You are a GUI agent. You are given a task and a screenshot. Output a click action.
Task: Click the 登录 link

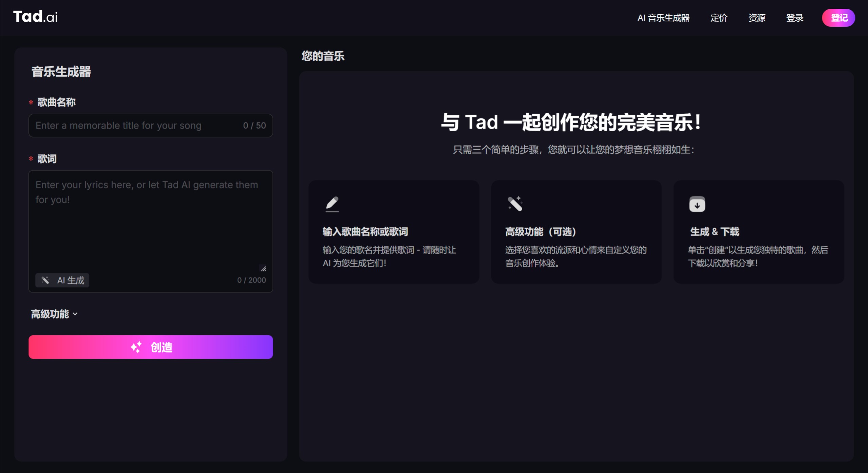[795, 18]
